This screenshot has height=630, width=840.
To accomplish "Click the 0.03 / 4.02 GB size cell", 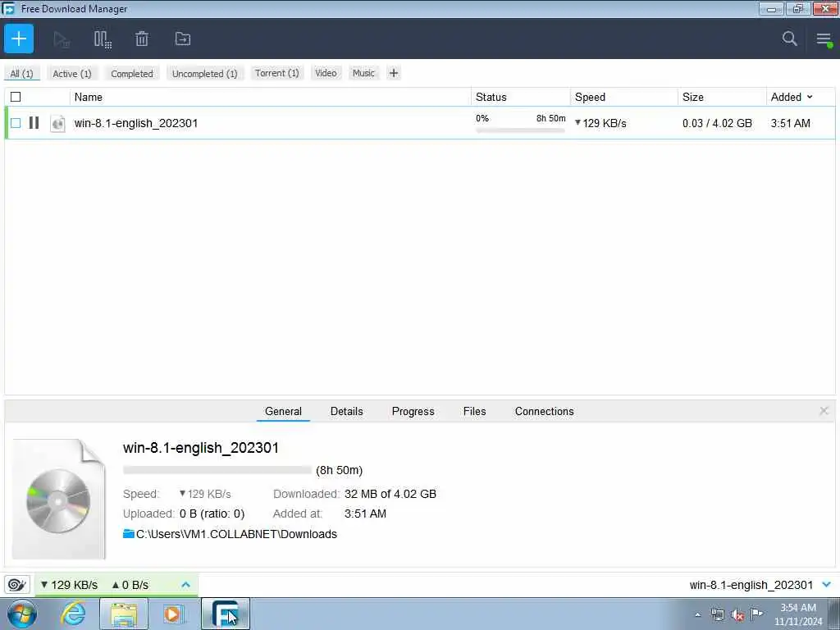I will coord(717,123).
